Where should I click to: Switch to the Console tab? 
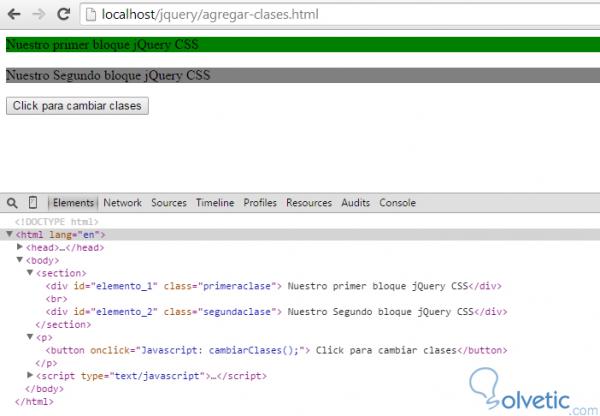398,203
